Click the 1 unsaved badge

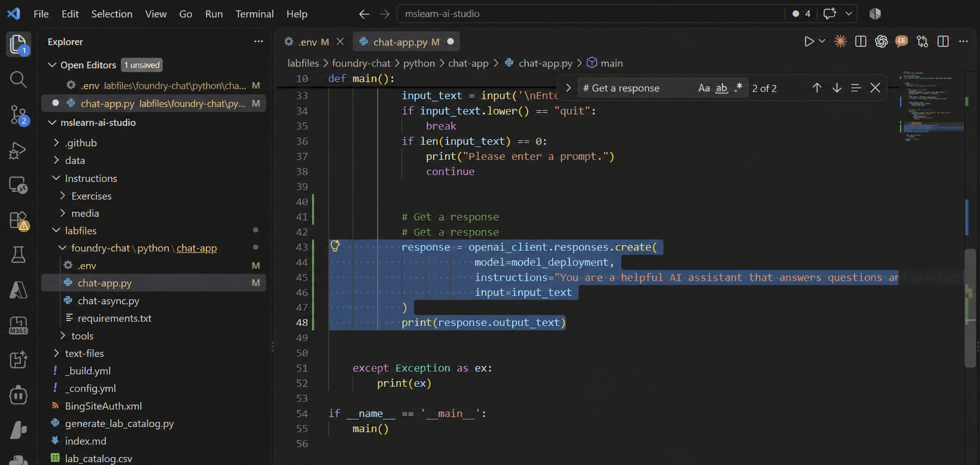142,65
